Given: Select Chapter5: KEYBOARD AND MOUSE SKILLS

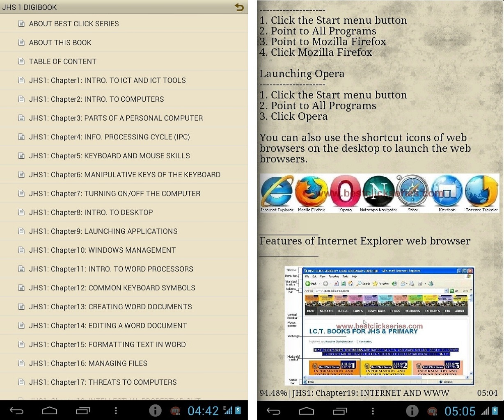Looking at the screenshot, I should [109, 156].
